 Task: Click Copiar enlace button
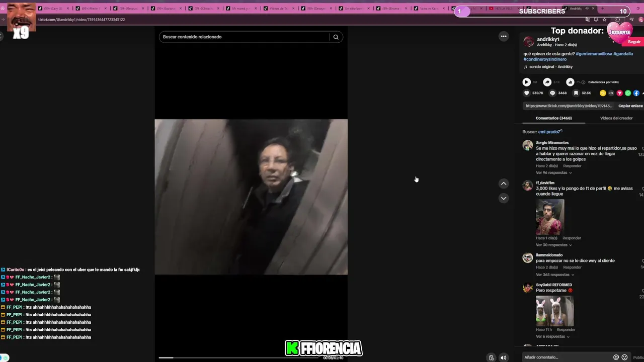(630, 106)
